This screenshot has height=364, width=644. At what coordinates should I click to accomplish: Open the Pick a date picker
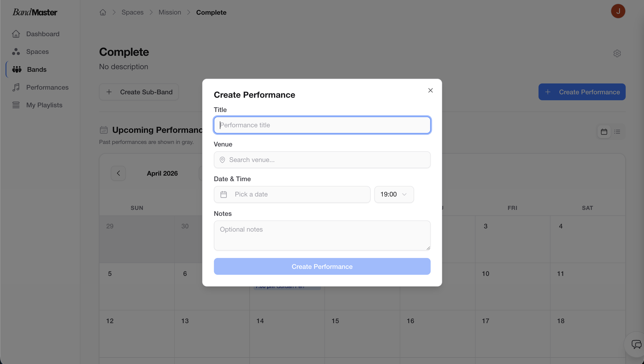(292, 194)
